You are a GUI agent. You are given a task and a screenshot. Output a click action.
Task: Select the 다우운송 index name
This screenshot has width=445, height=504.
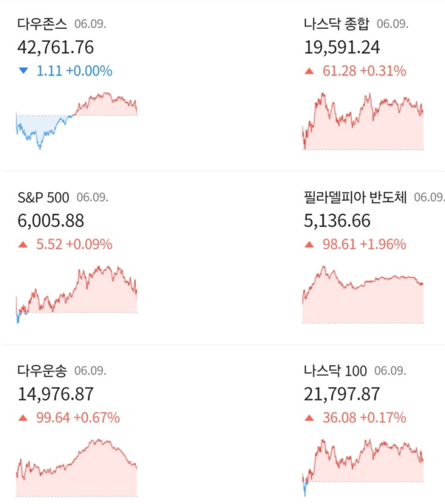click(43, 371)
